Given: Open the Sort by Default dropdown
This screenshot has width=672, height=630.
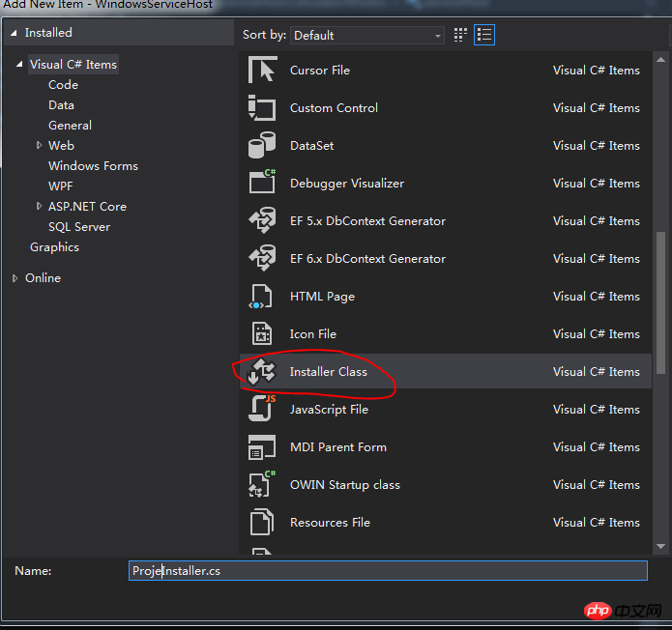Looking at the screenshot, I should [366, 35].
